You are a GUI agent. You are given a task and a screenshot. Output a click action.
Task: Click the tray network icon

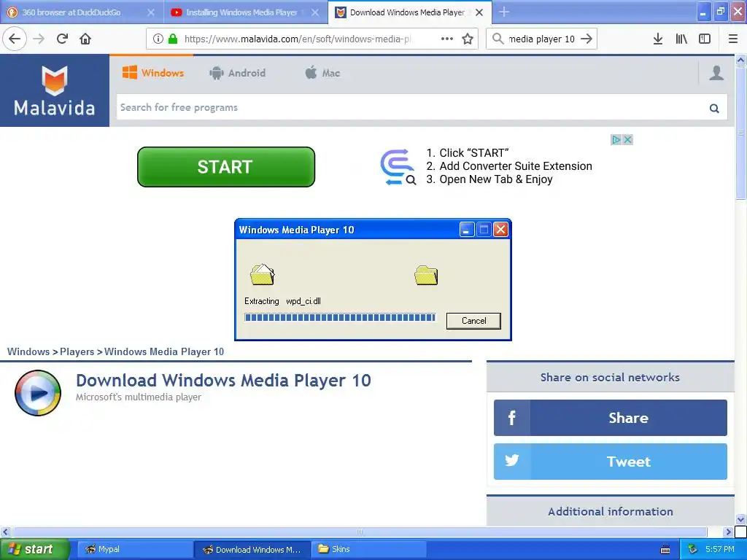[x=693, y=550]
